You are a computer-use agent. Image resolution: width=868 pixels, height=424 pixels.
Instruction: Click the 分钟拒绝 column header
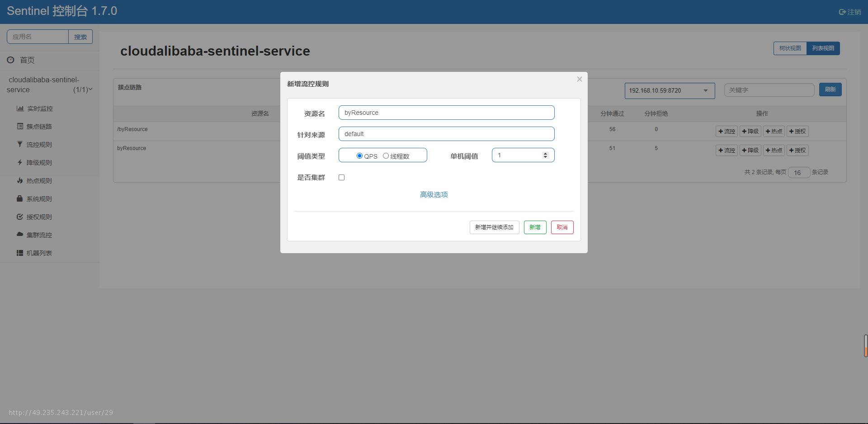click(x=656, y=113)
